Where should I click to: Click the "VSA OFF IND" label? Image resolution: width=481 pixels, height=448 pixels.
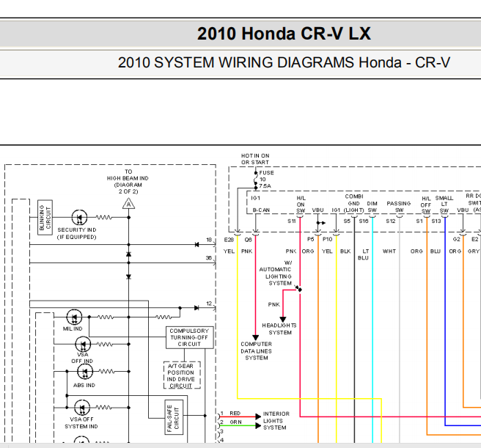tap(82, 358)
